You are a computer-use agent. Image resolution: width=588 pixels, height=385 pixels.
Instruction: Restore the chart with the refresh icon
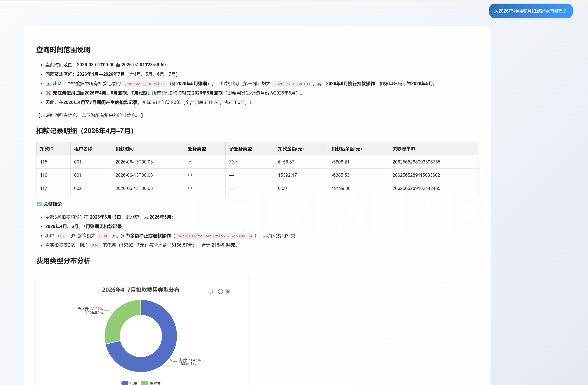coord(220,292)
